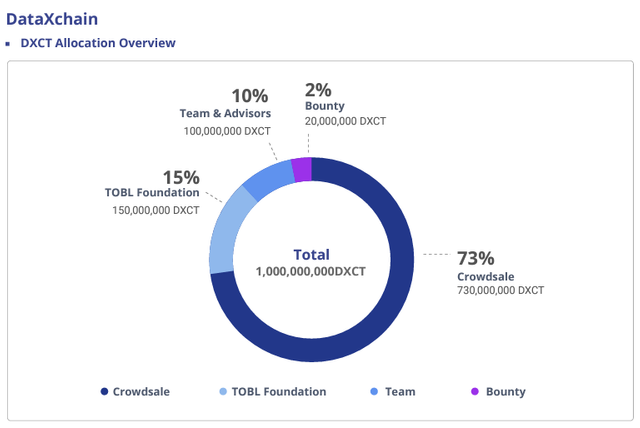Click the 150,000,000 DXCT value
The width and height of the screenshot is (640, 428).
tap(156, 210)
